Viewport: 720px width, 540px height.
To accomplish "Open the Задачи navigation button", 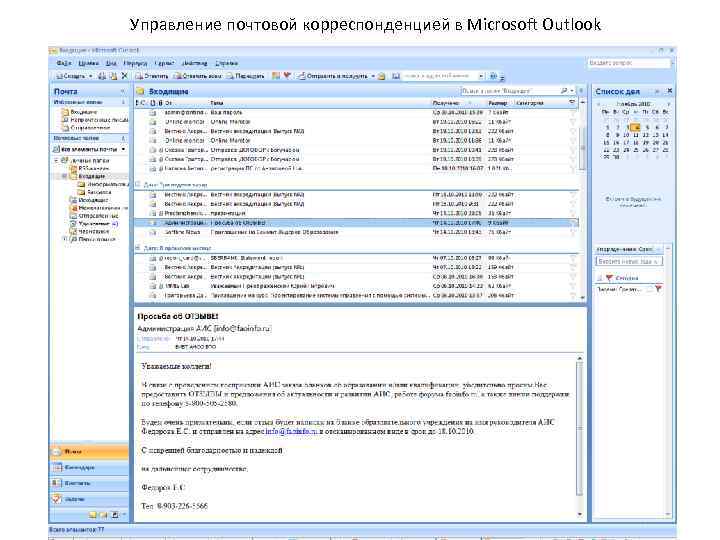I will coord(89,499).
